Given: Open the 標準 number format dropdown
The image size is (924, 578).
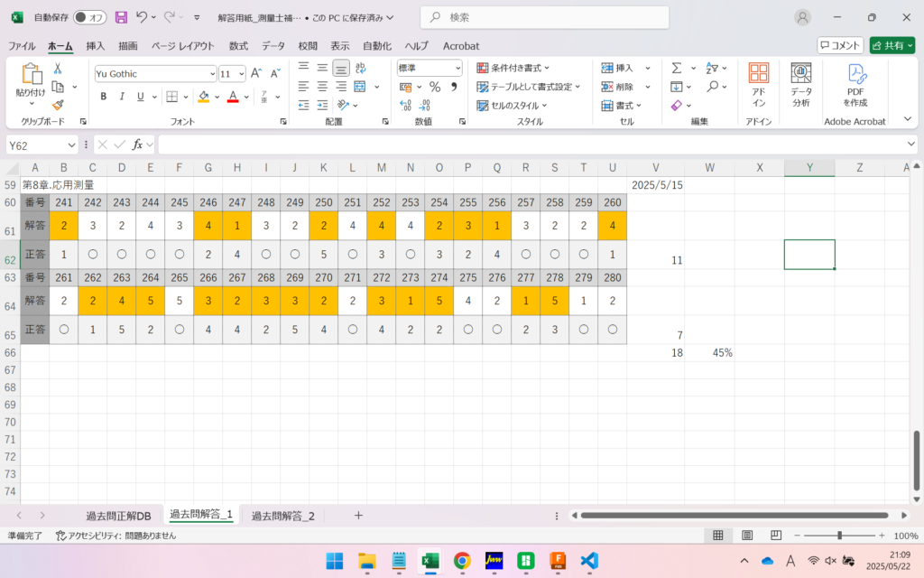Looking at the screenshot, I should coord(457,68).
